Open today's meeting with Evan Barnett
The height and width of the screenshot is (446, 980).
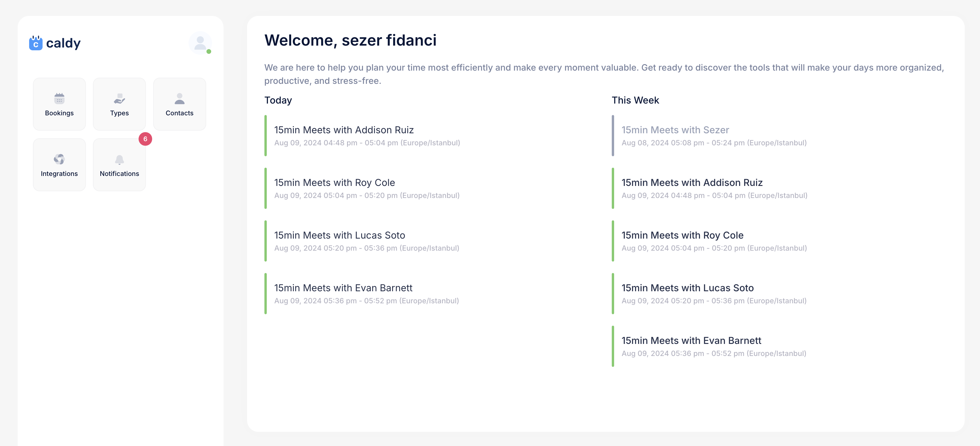coord(428,293)
